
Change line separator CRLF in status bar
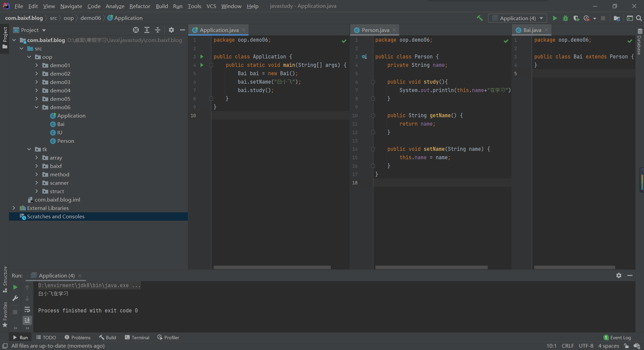(x=568, y=346)
